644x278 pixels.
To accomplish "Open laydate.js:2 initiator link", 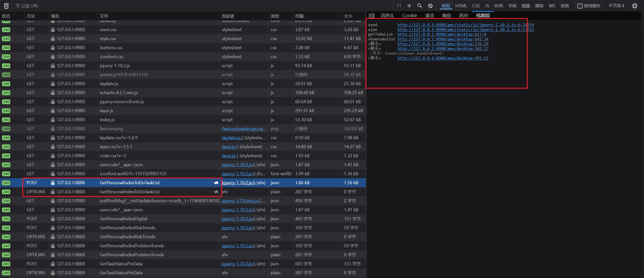I will point(233,138).
